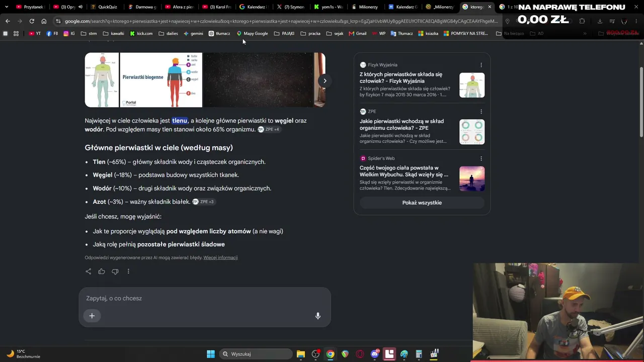This screenshot has width=644, height=362.
Task: Click the page vertical scrollbar
Action: pyautogui.click(x=641, y=101)
